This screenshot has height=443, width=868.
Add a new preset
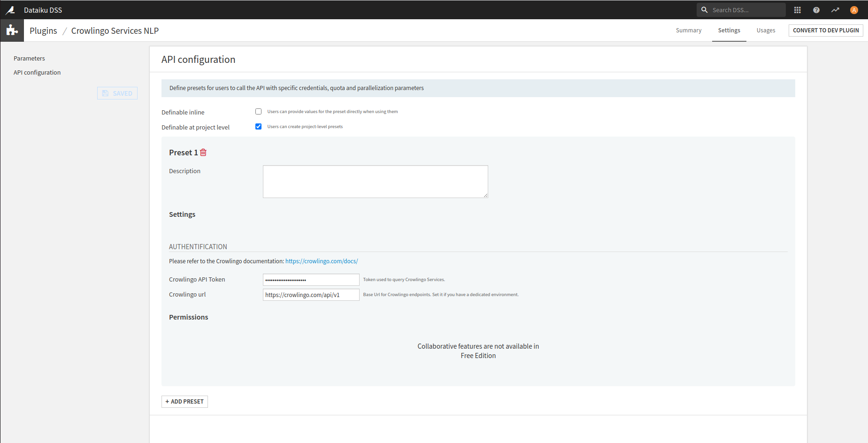coord(184,402)
